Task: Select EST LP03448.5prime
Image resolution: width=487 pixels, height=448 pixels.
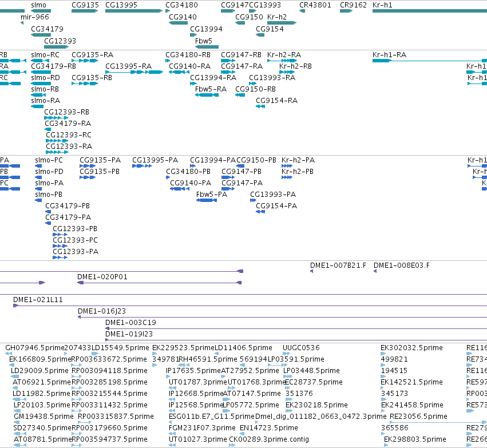Action: (311, 371)
